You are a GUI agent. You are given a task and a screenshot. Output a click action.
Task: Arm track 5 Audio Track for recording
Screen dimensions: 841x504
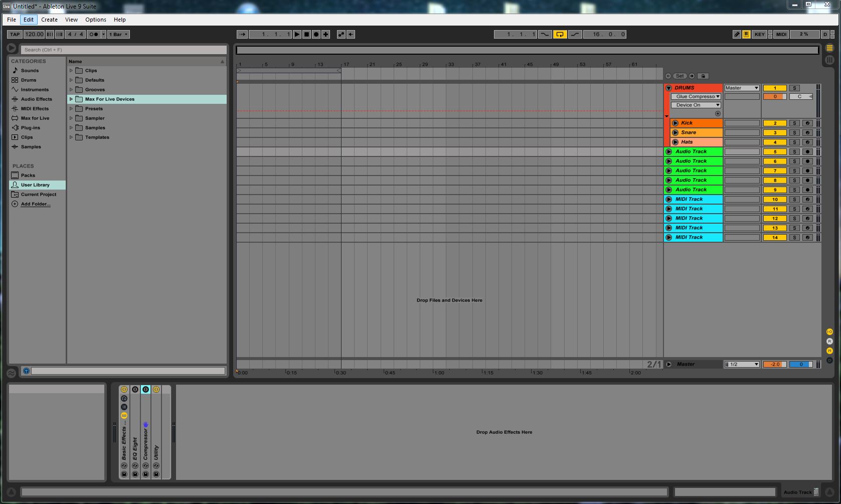807,152
